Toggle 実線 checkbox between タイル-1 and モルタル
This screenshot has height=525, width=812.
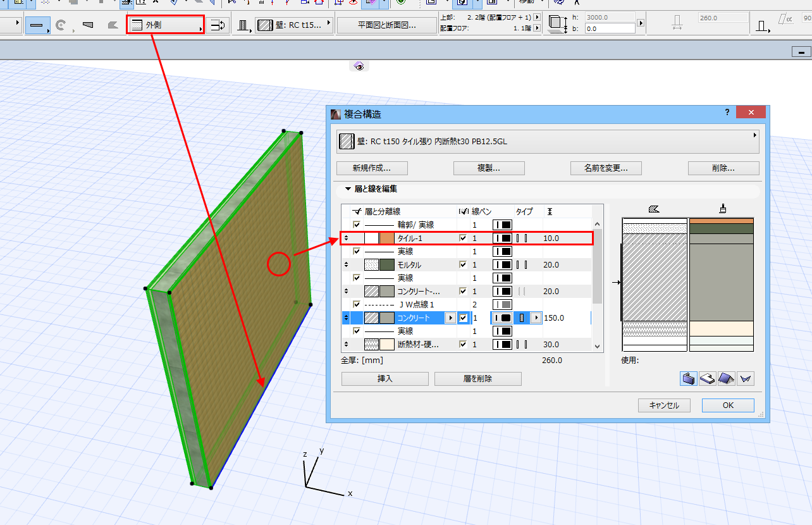[357, 252]
